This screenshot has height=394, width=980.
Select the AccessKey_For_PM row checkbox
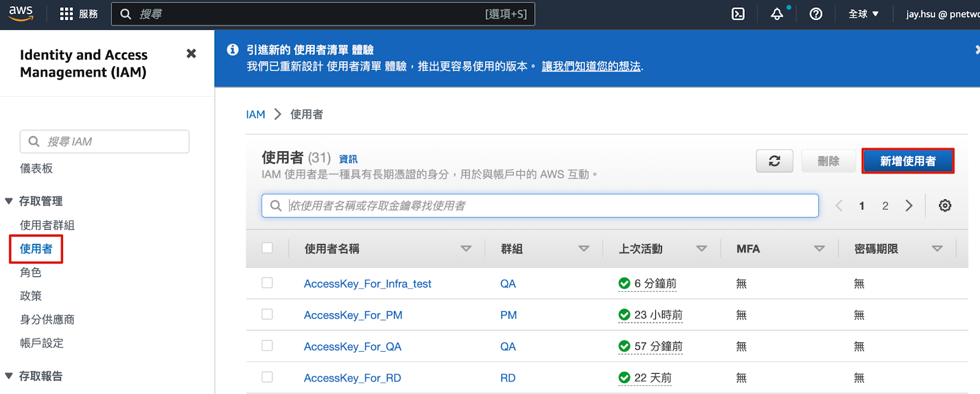click(267, 314)
